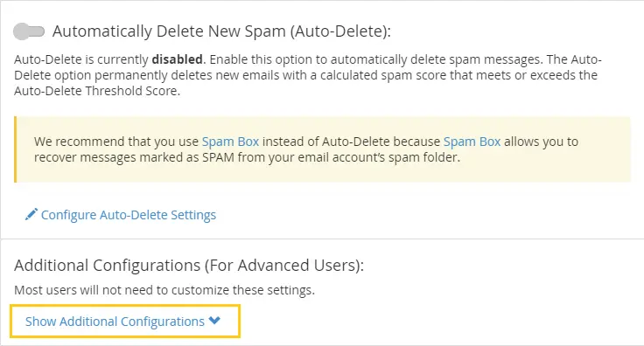Click the yellow recommendation notice box
Image resolution: width=644 pixels, height=346 pixels.
point(322,149)
